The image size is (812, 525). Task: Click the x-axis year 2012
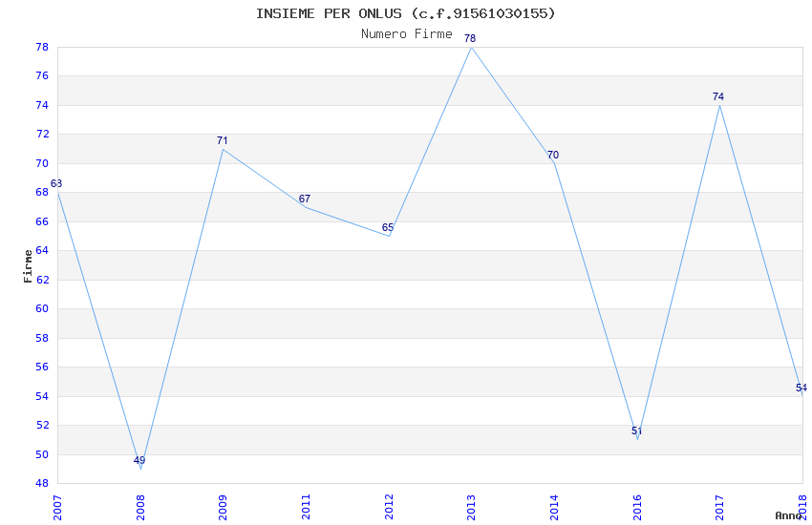[x=389, y=508]
